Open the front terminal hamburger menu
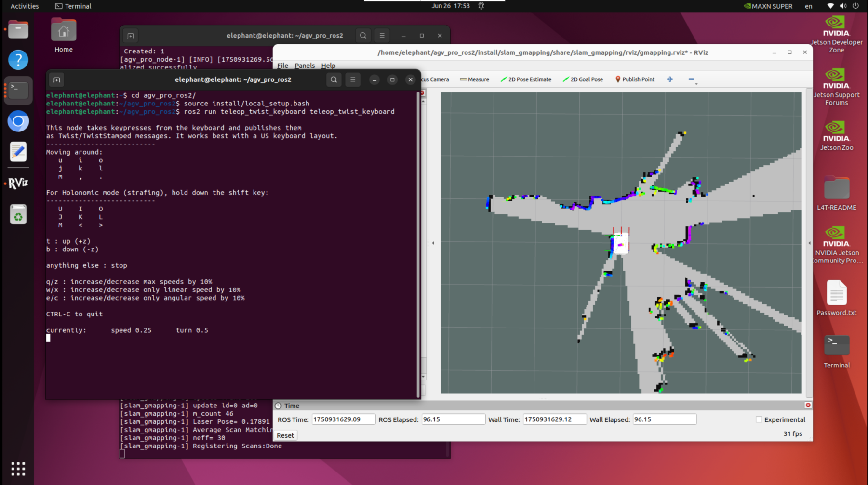 pyautogui.click(x=353, y=79)
